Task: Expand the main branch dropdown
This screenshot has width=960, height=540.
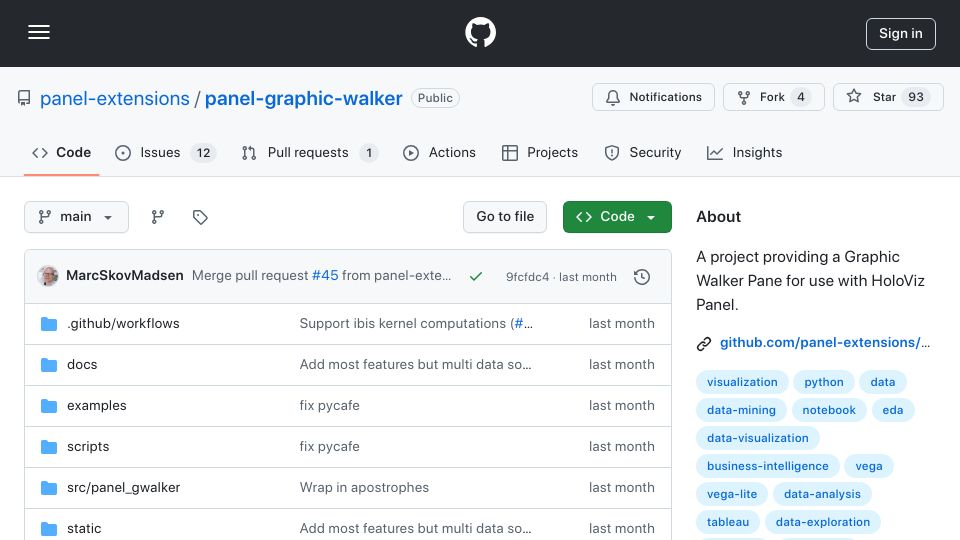Action: [x=77, y=217]
